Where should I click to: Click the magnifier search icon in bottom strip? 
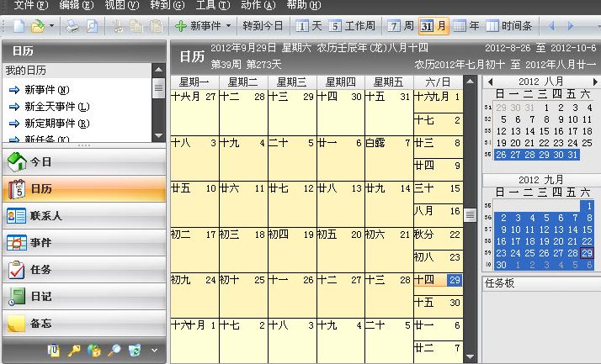point(114,350)
